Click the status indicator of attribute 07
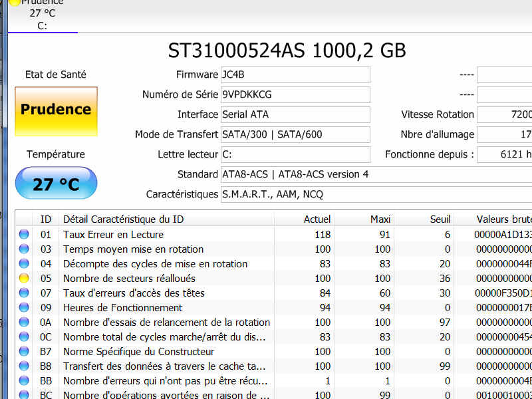 coord(24,293)
